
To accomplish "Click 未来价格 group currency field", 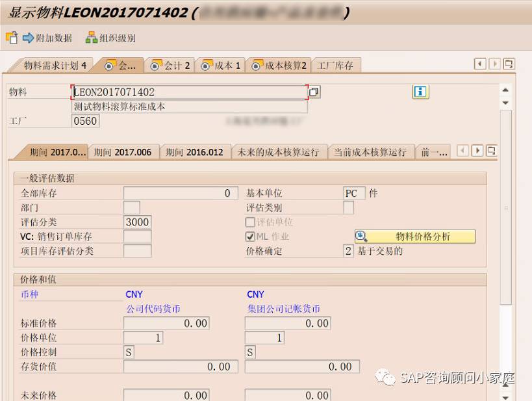I will point(288,395).
